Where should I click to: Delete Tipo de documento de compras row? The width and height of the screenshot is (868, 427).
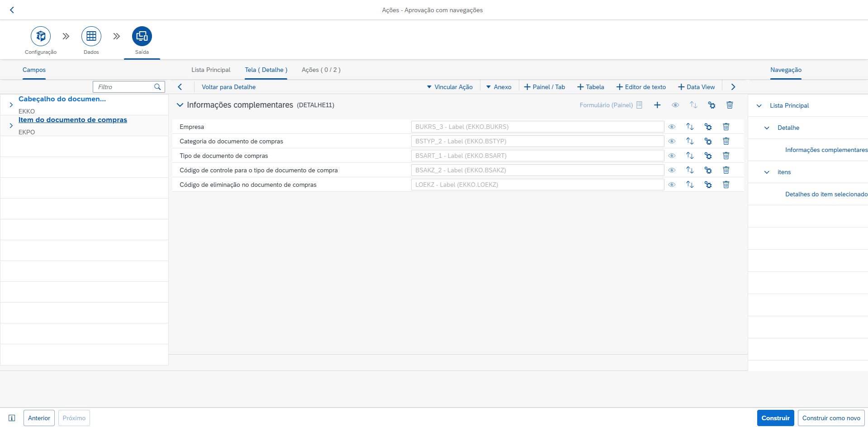[x=726, y=156]
